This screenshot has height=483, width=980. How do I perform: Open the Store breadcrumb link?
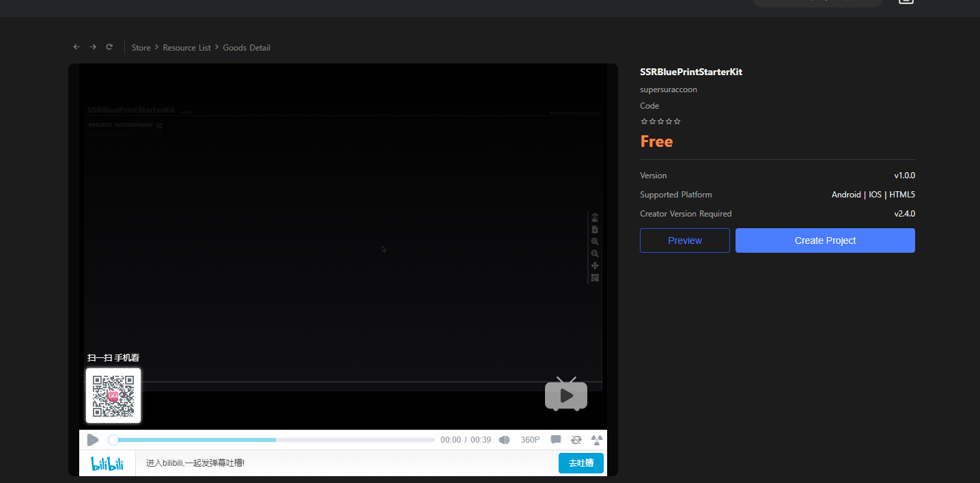coord(141,48)
